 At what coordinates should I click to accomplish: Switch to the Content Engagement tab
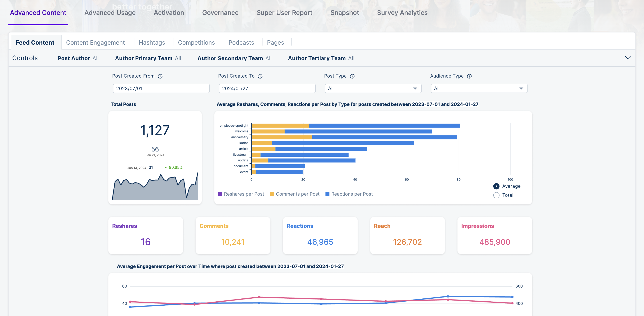95,42
